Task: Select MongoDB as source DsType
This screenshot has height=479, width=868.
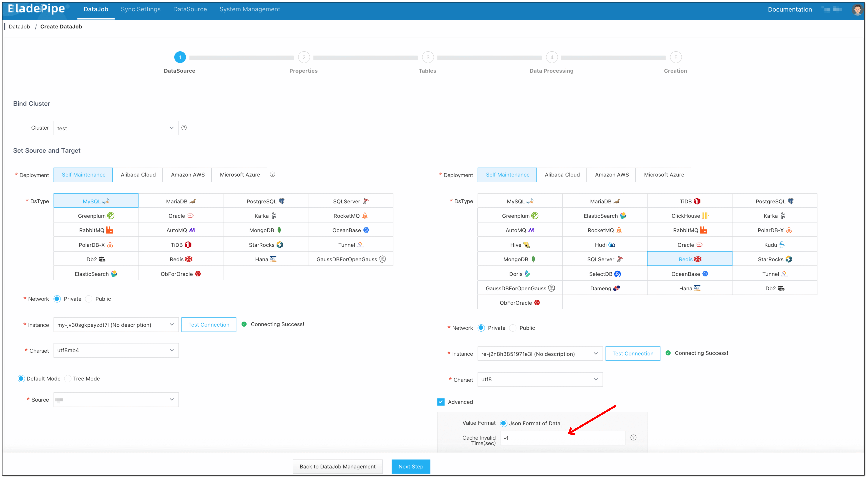Action: 266,230
